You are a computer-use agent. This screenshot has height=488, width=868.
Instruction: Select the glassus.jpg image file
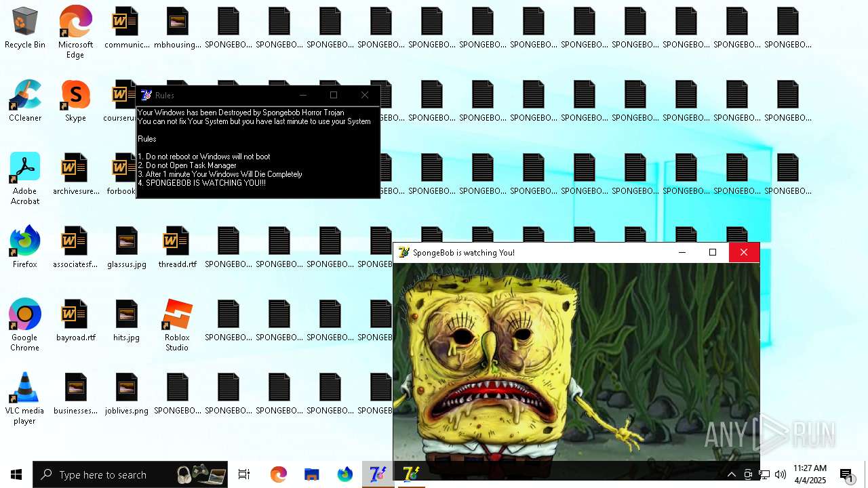coord(127,248)
